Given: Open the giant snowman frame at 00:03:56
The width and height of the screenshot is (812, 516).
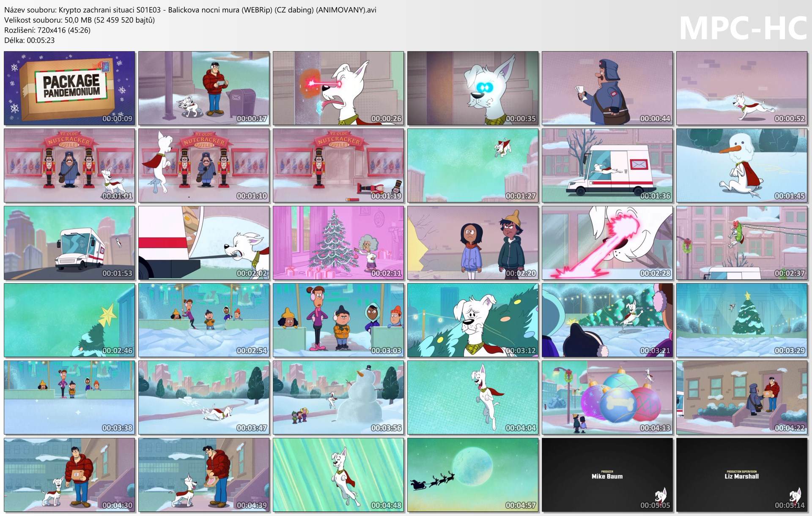Looking at the screenshot, I should [x=338, y=398].
